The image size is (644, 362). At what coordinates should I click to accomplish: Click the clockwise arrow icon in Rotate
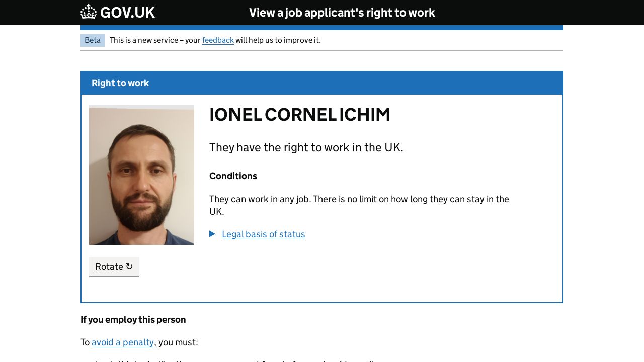pos(129,267)
